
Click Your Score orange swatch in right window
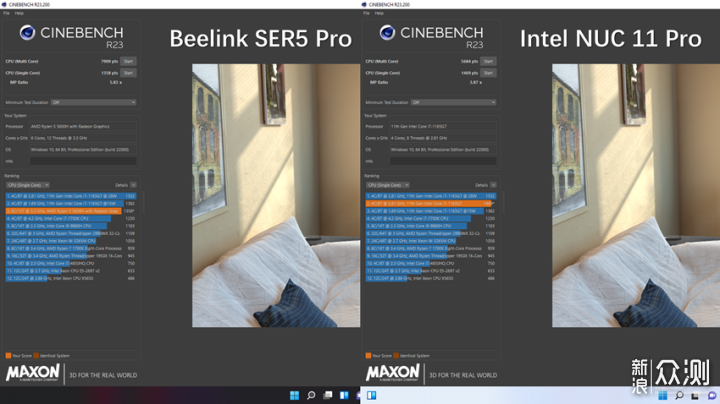coord(368,355)
